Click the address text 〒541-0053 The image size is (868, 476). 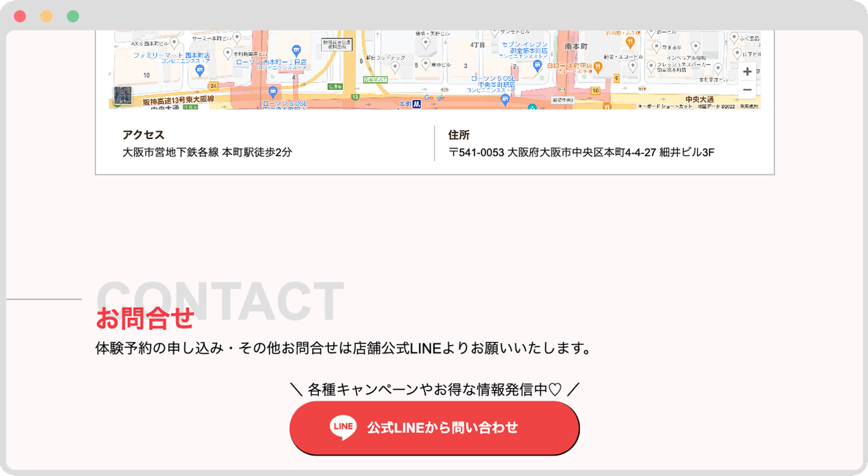476,152
